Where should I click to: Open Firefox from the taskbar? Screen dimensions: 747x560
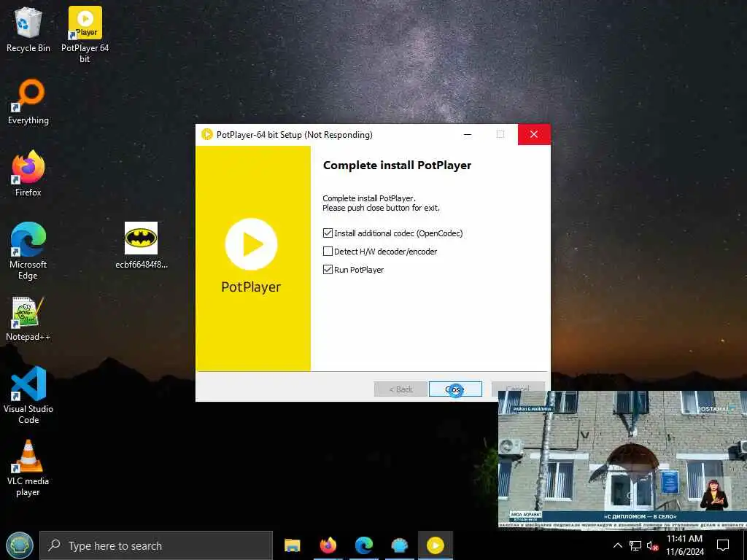328,545
